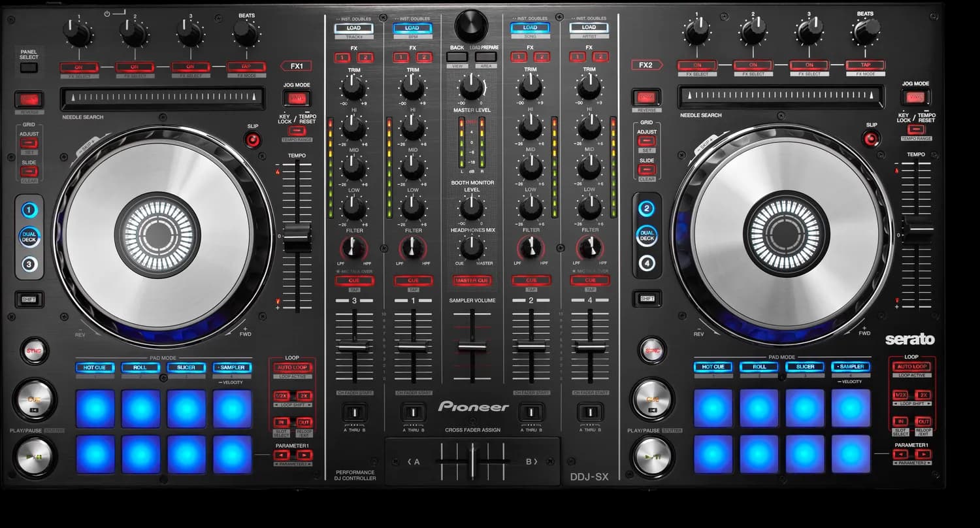Click left deck GRID ADJUST button

pyautogui.click(x=29, y=143)
